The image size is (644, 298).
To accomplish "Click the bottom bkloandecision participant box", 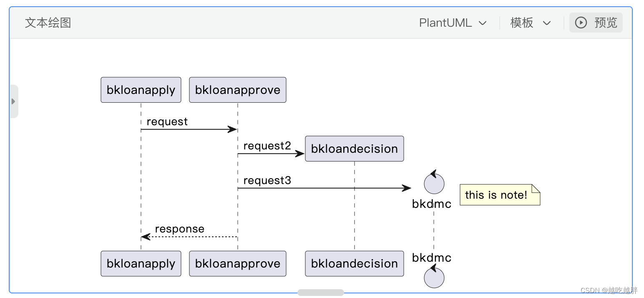I will [355, 263].
